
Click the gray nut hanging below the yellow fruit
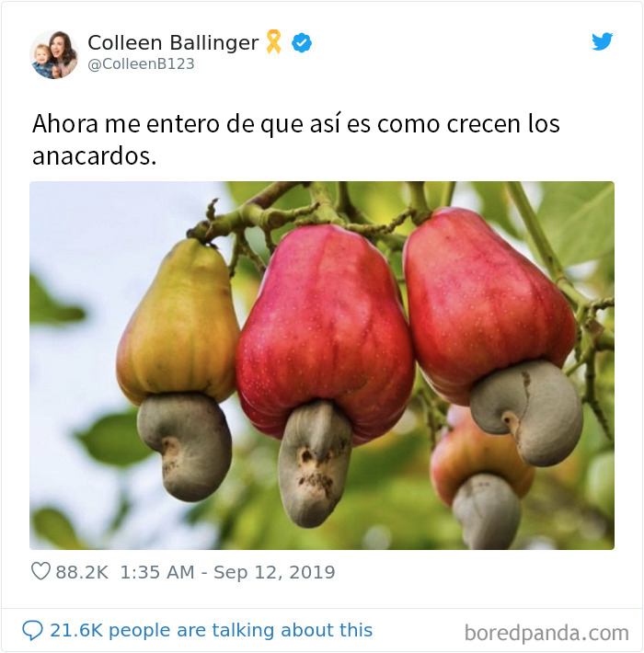[x=185, y=446]
